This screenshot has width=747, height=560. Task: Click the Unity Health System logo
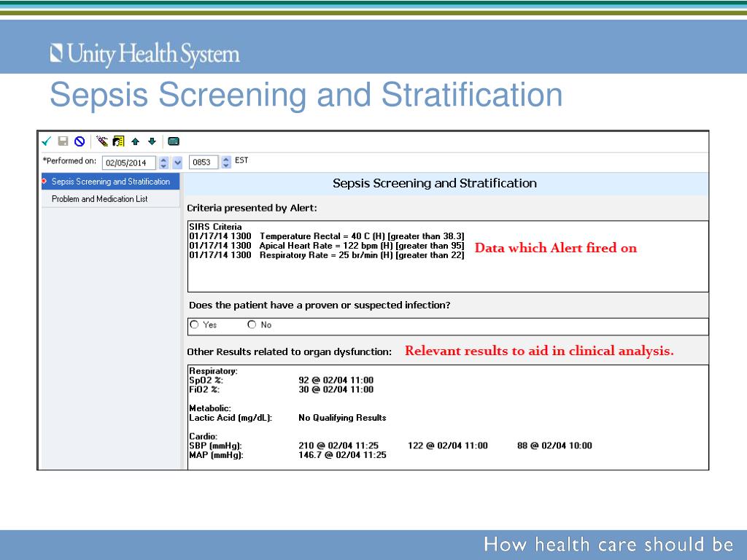[x=145, y=54]
